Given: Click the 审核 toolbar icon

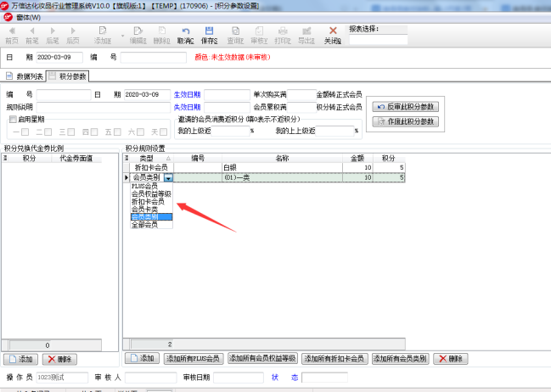Looking at the screenshot, I should [x=259, y=36].
